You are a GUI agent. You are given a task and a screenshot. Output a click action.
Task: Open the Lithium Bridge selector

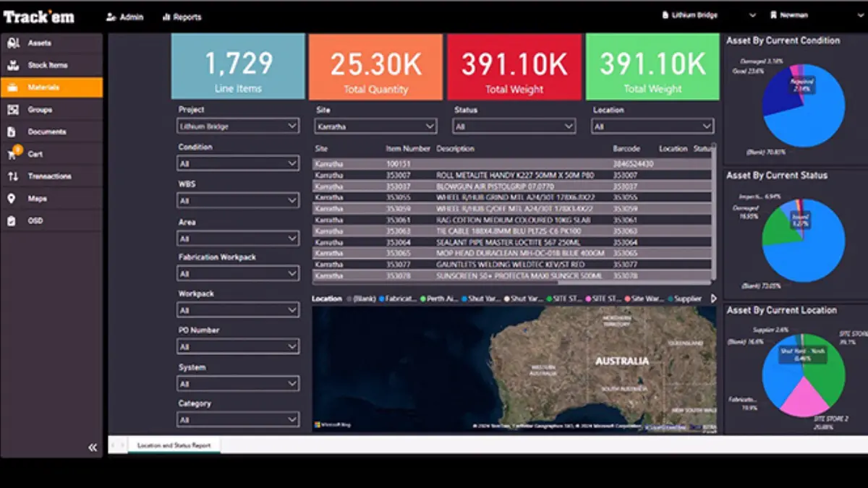click(695, 14)
